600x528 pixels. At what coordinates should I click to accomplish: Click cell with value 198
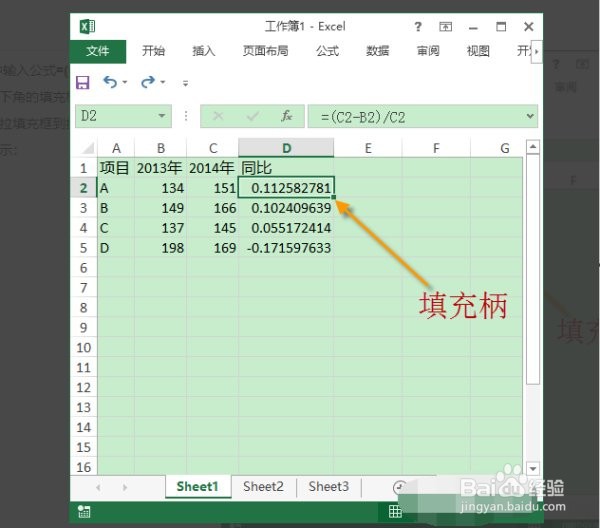click(x=161, y=248)
